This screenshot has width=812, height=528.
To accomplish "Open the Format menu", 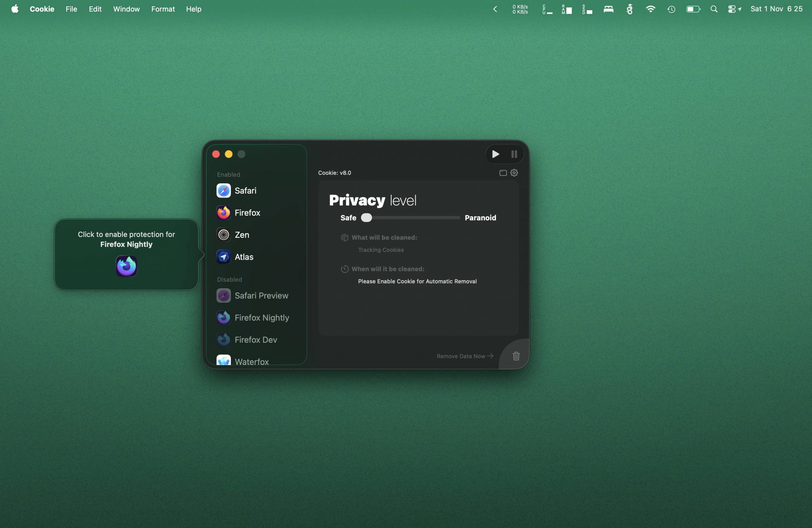I will pos(163,9).
